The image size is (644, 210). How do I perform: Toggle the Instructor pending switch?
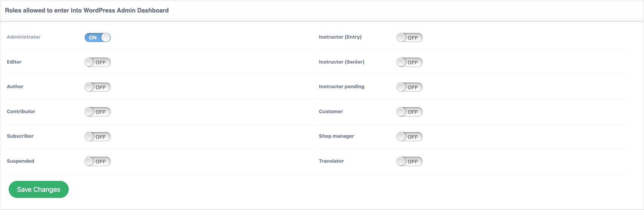409,87
